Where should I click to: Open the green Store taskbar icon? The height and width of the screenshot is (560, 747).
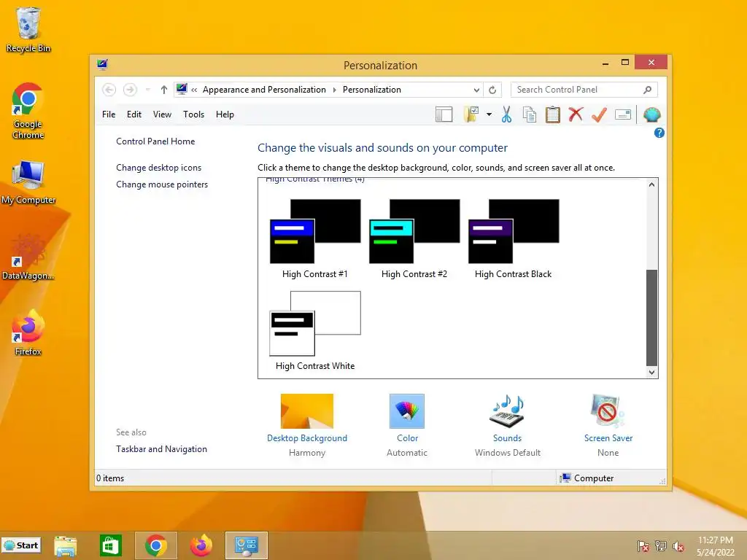(x=111, y=545)
